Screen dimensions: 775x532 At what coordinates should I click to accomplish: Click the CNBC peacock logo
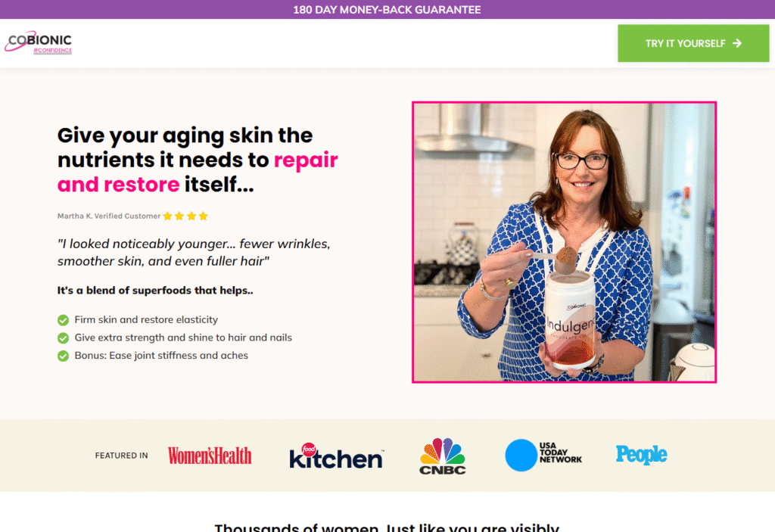[x=442, y=456]
